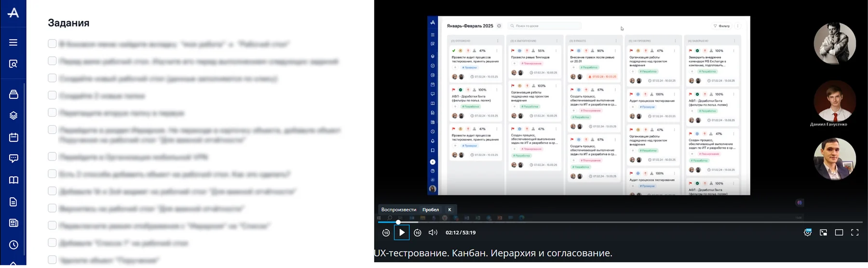Open the clock icon in the left sidebar
The image size is (868, 268).
click(x=14, y=244)
